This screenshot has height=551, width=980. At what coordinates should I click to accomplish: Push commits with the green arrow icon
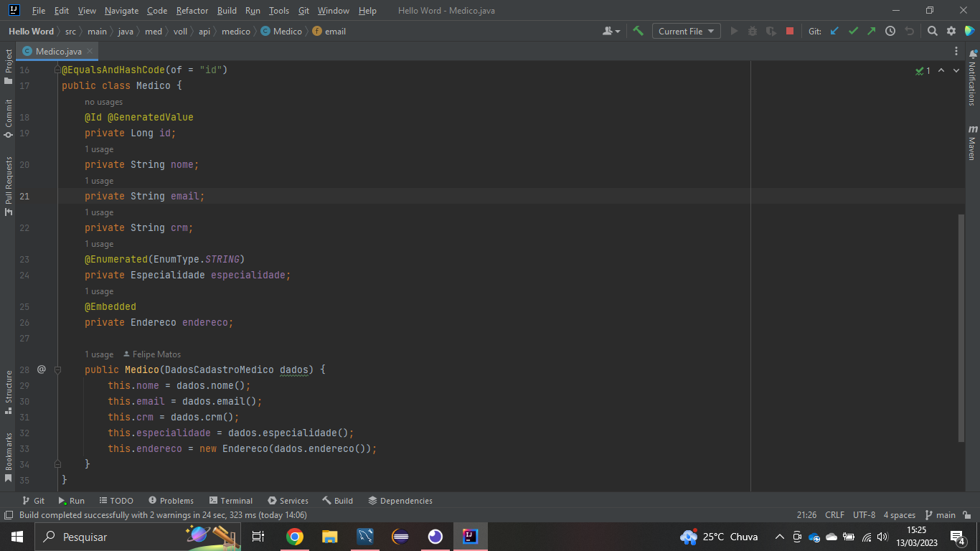pos(872,31)
